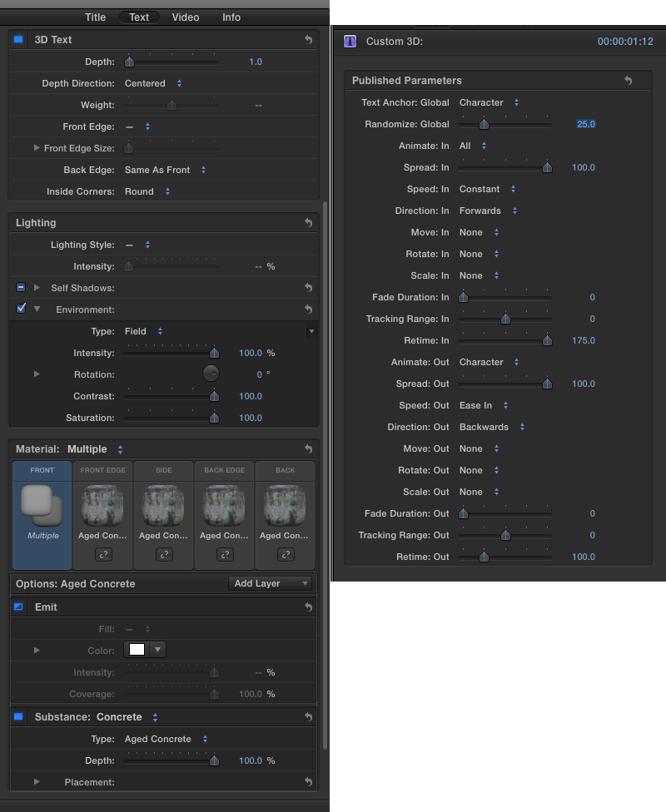Uncheck the Environment checkbox
This screenshot has height=812, width=666.
coord(21,309)
